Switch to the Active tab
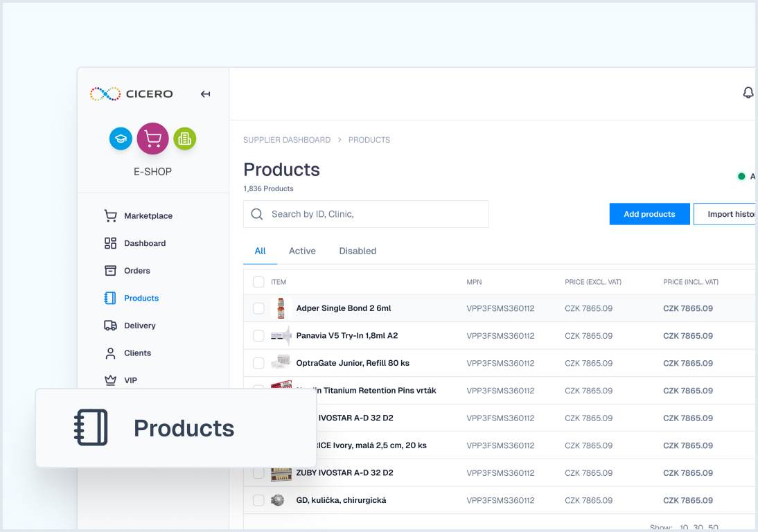Viewport: 758px width, 532px height. coord(302,251)
